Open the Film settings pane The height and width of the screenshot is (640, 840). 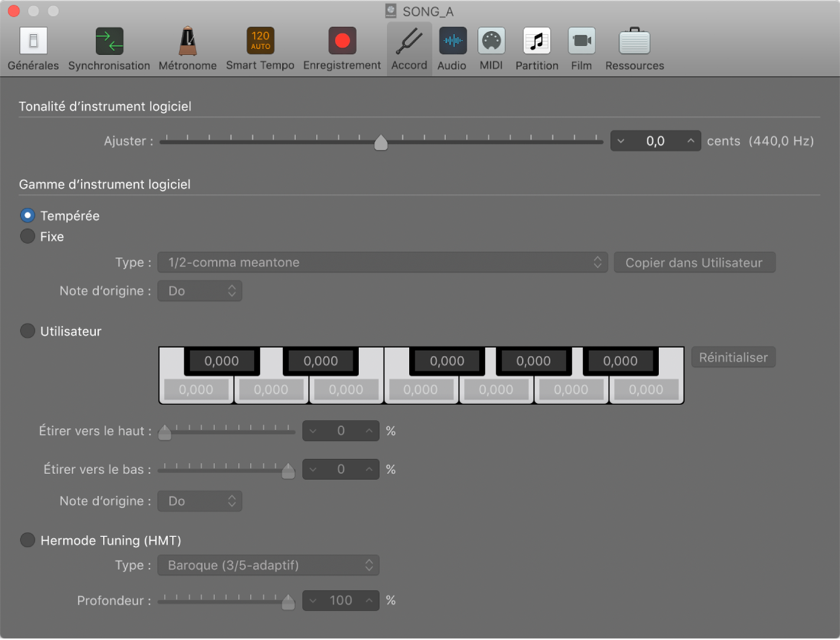[582, 49]
